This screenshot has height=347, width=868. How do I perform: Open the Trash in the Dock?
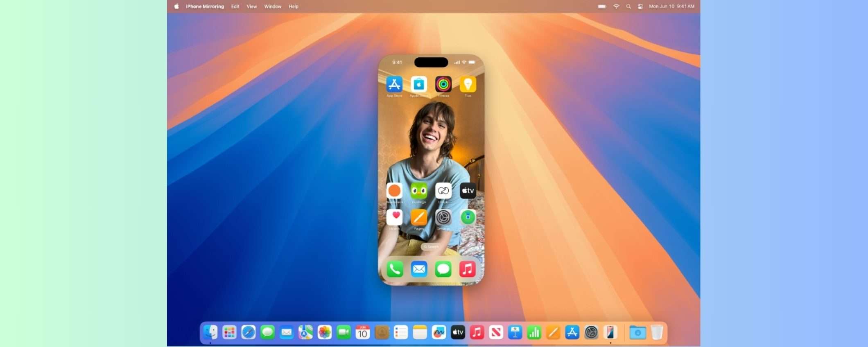(657, 332)
